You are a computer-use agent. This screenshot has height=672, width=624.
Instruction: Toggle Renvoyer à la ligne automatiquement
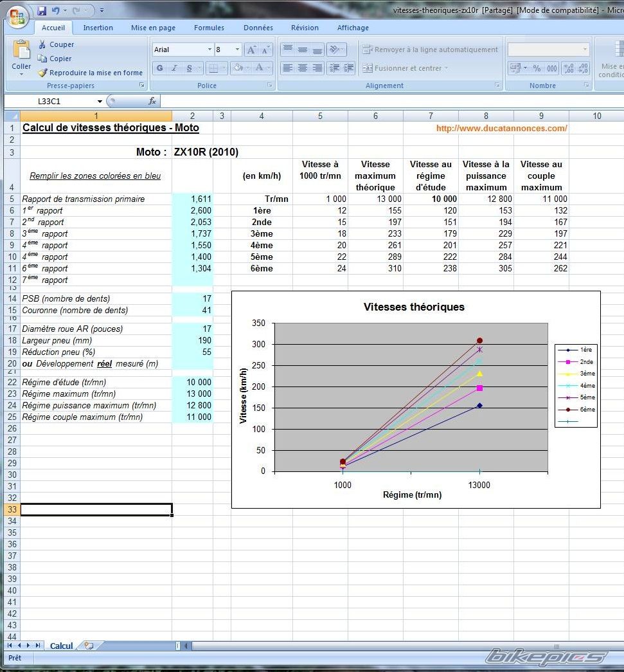430,50
